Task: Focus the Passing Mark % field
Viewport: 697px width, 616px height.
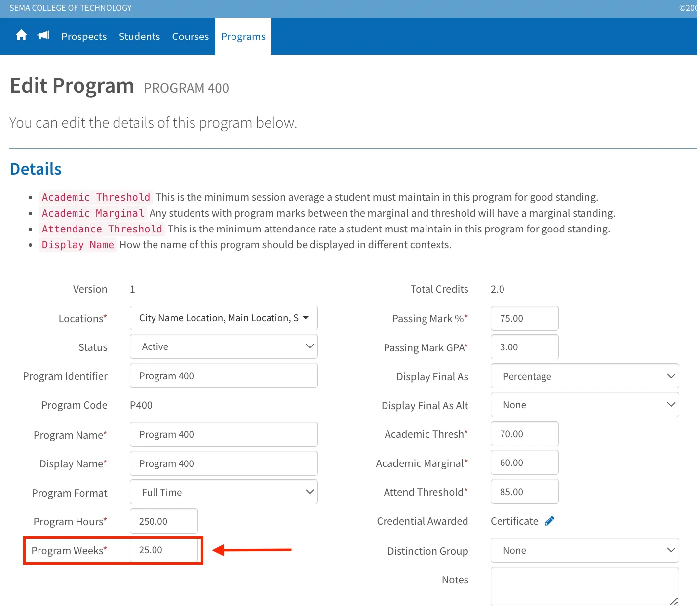Action: tap(525, 318)
